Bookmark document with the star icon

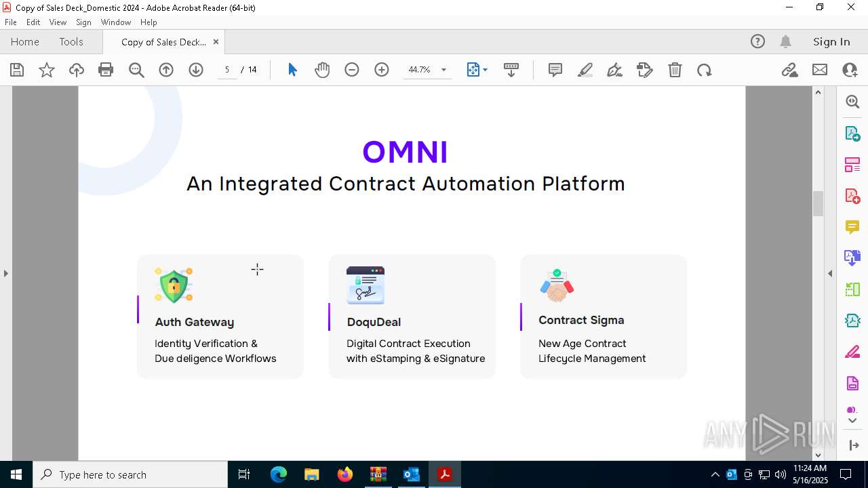pyautogui.click(x=47, y=70)
